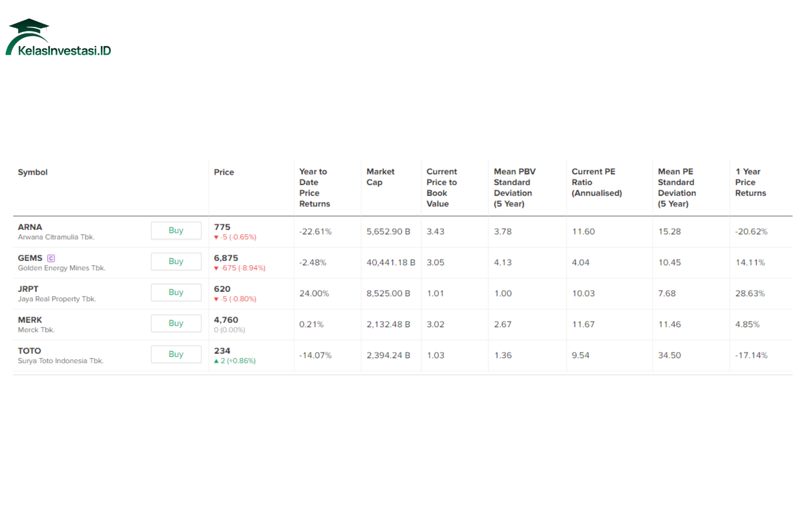
Task: Click JRPT YTD return 24.00%
Action: (x=314, y=293)
